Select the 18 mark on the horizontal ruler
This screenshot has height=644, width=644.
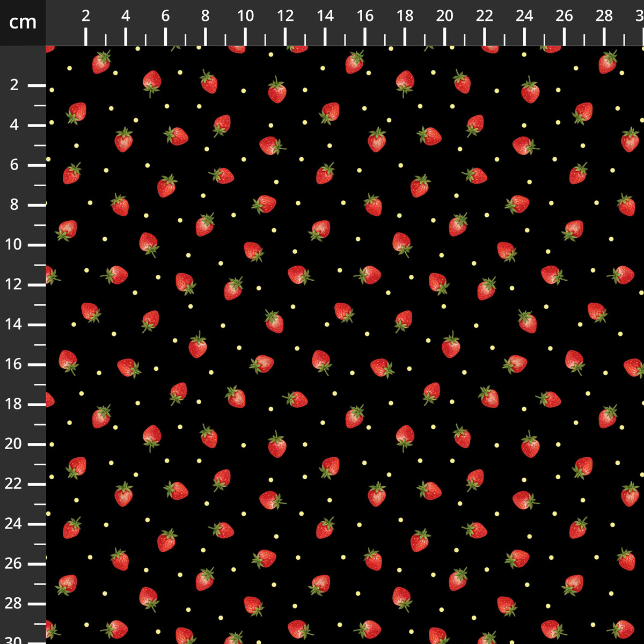(405, 16)
